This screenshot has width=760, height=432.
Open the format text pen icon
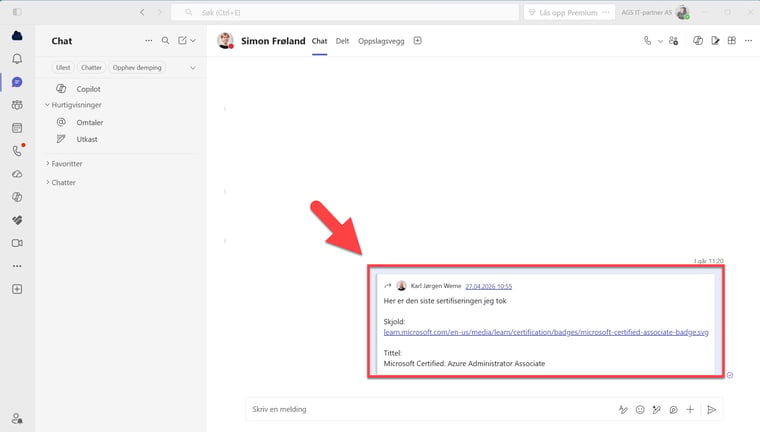point(623,410)
